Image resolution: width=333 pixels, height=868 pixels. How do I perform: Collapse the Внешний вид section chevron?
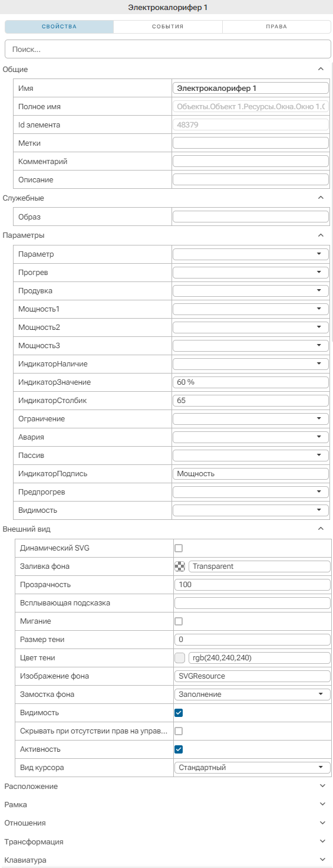(321, 529)
